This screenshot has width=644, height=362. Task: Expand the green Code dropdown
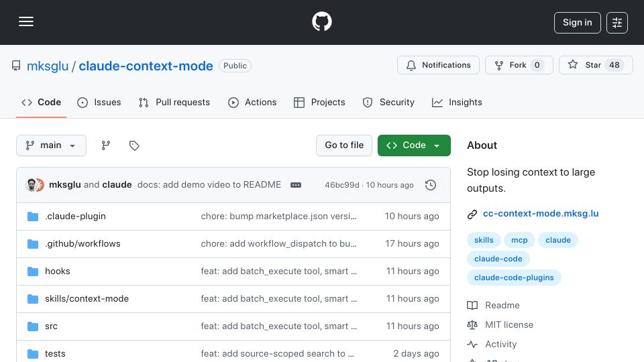pyautogui.click(x=414, y=145)
